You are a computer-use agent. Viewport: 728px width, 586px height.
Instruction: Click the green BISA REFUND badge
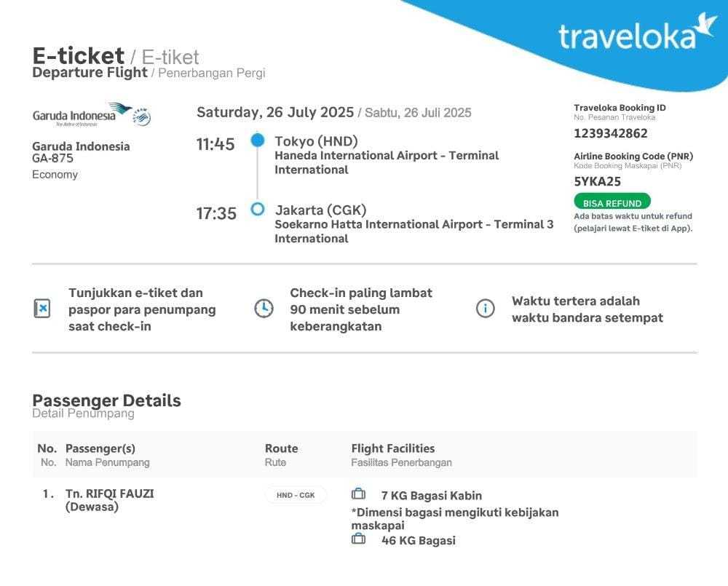point(612,203)
